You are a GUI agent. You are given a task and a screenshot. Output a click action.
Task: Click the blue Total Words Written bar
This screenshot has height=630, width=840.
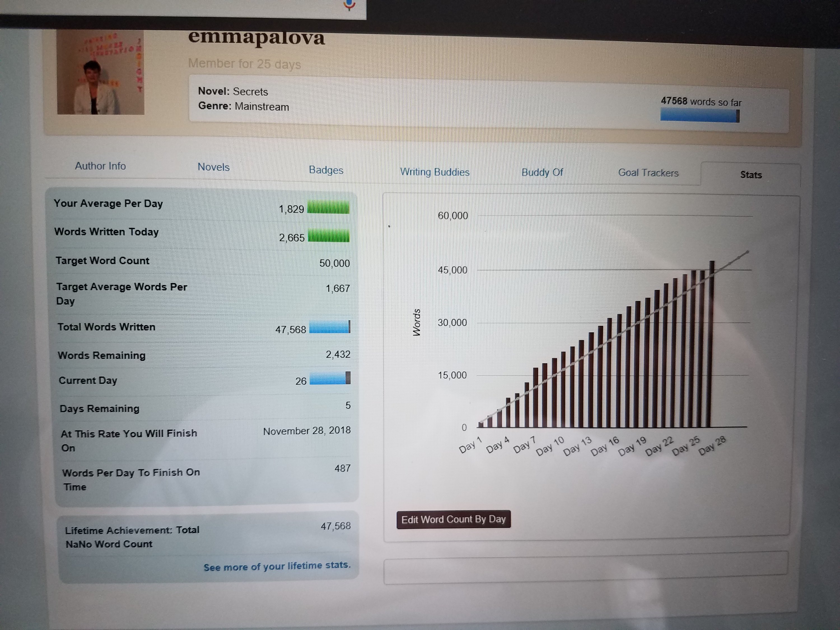[330, 327]
